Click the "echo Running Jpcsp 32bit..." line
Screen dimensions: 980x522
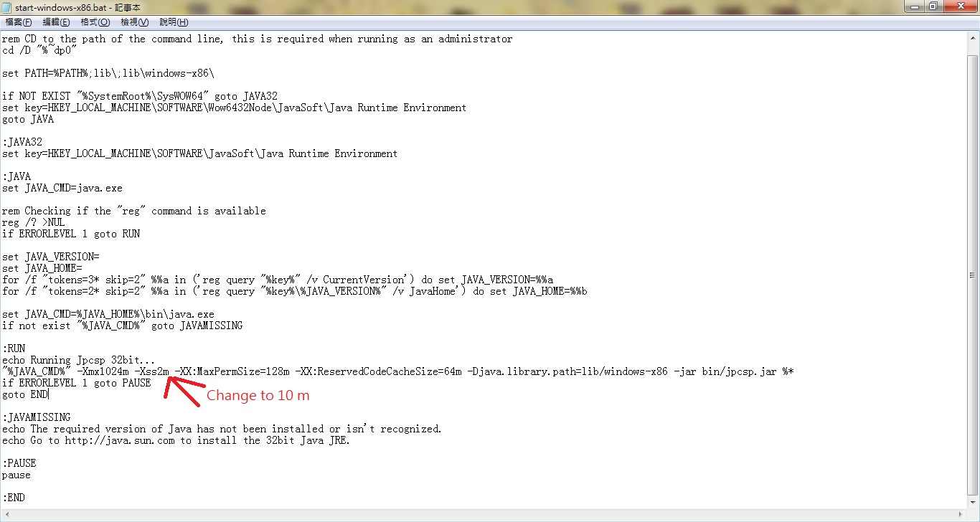tap(77, 360)
